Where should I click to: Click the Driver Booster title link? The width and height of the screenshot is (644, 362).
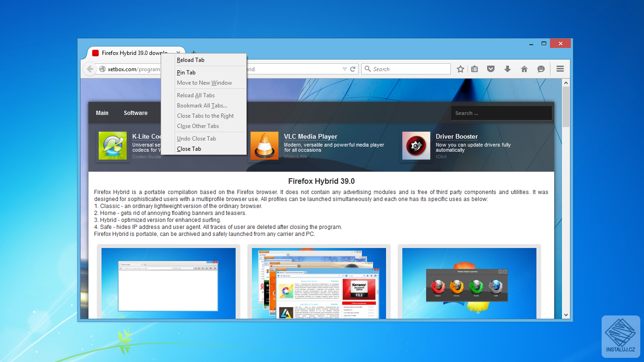pos(456,136)
